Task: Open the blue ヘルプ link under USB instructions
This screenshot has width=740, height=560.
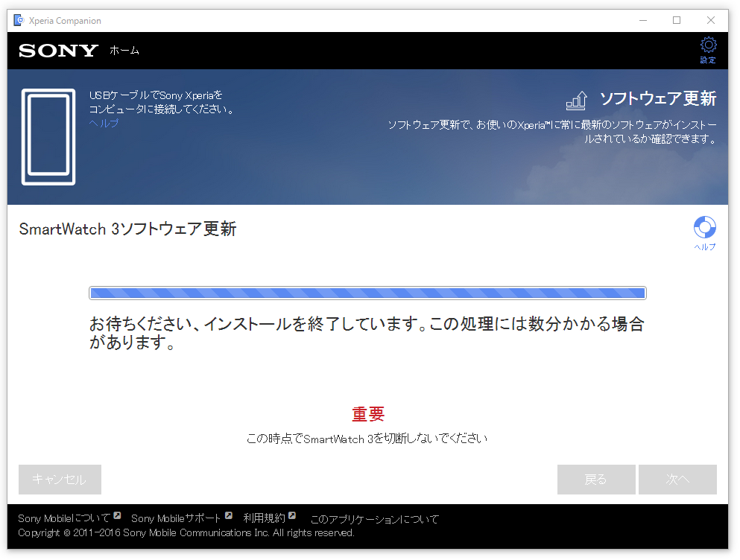Action: tap(104, 123)
